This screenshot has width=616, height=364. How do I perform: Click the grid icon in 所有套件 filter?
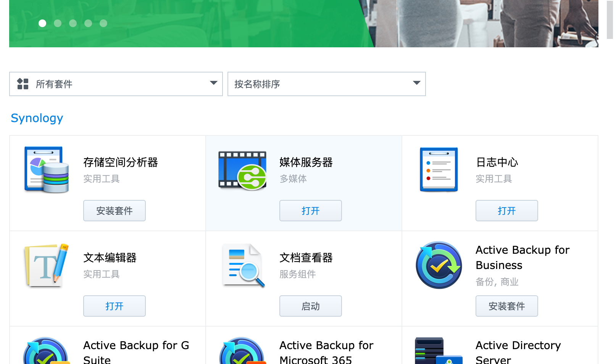coord(23,84)
